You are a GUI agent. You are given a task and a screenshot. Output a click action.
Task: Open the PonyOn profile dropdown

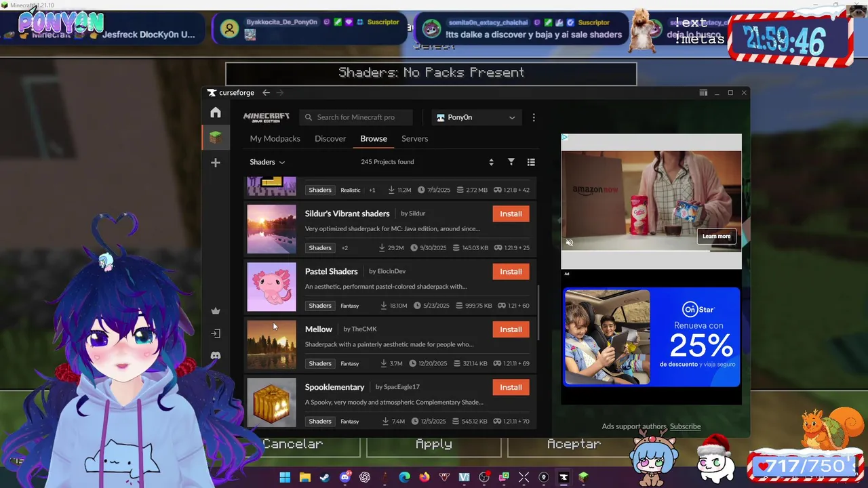(x=476, y=117)
